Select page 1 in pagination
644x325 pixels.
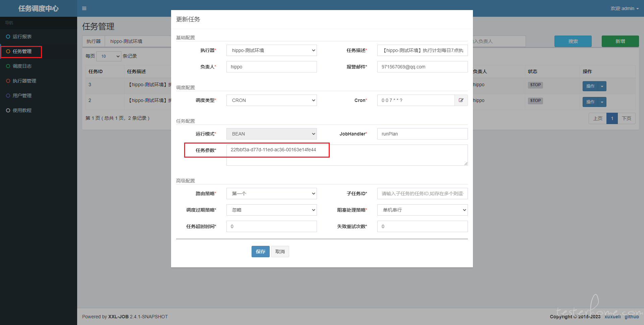tap(612, 118)
